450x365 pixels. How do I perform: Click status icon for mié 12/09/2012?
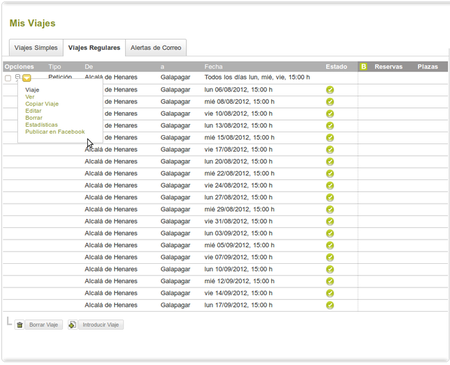pos(330,281)
